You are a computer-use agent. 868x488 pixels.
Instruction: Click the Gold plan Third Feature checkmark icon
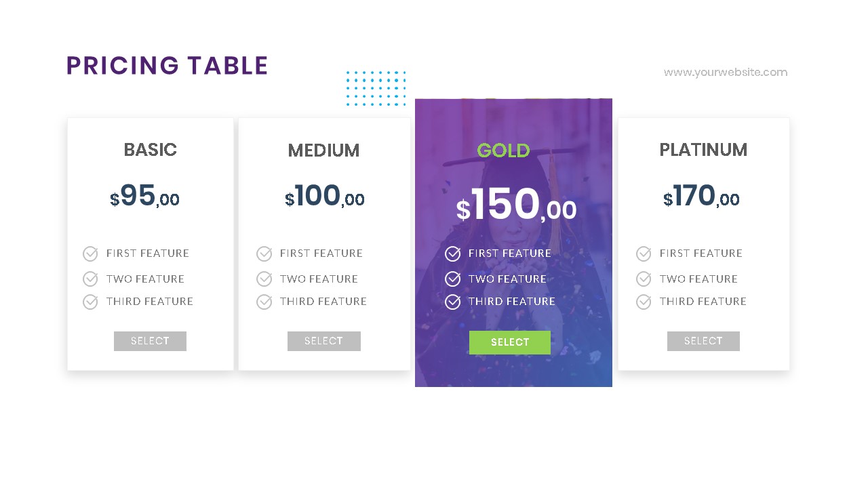click(452, 302)
